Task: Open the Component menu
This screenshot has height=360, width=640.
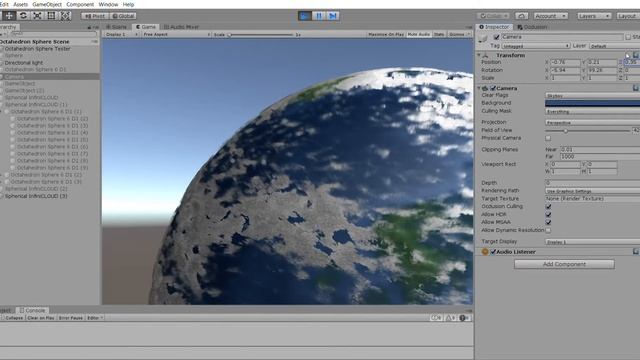Action: click(x=80, y=4)
